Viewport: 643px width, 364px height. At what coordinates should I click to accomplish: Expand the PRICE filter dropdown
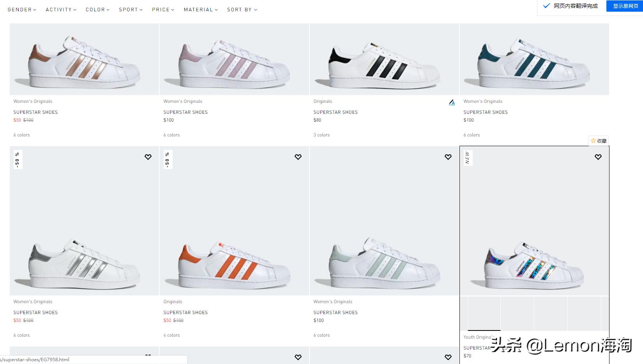pos(163,9)
